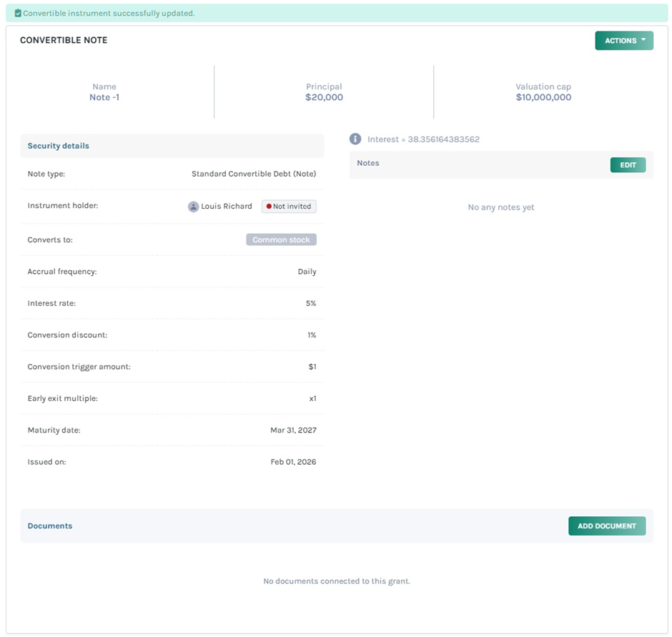672x637 pixels.
Task: Click the Interest = 38.356164383562 text
Action: tap(423, 139)
